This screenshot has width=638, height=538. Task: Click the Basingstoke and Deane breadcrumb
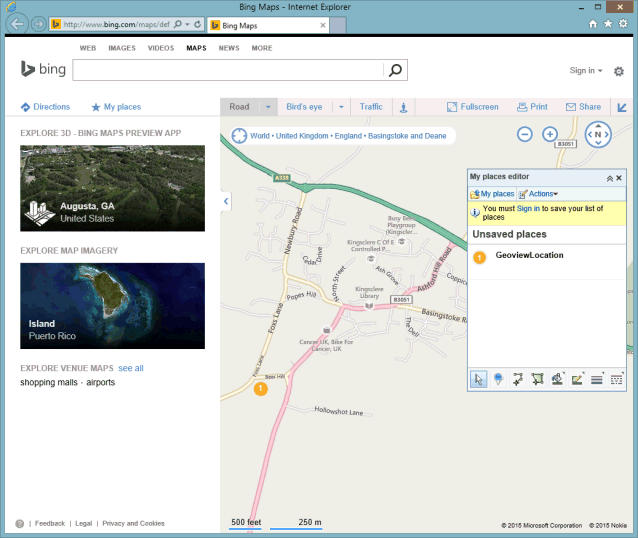tap(407, 136)
